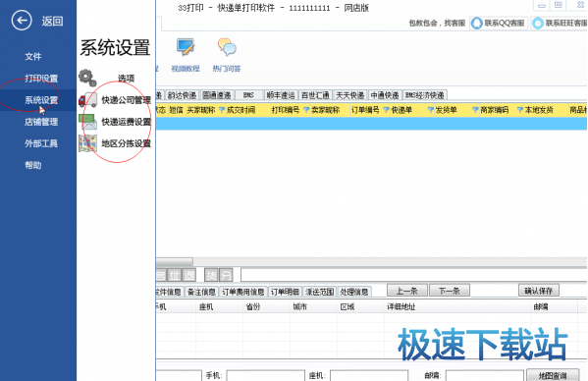Select 打印设置 in the side menu

(x=41, y=79)
